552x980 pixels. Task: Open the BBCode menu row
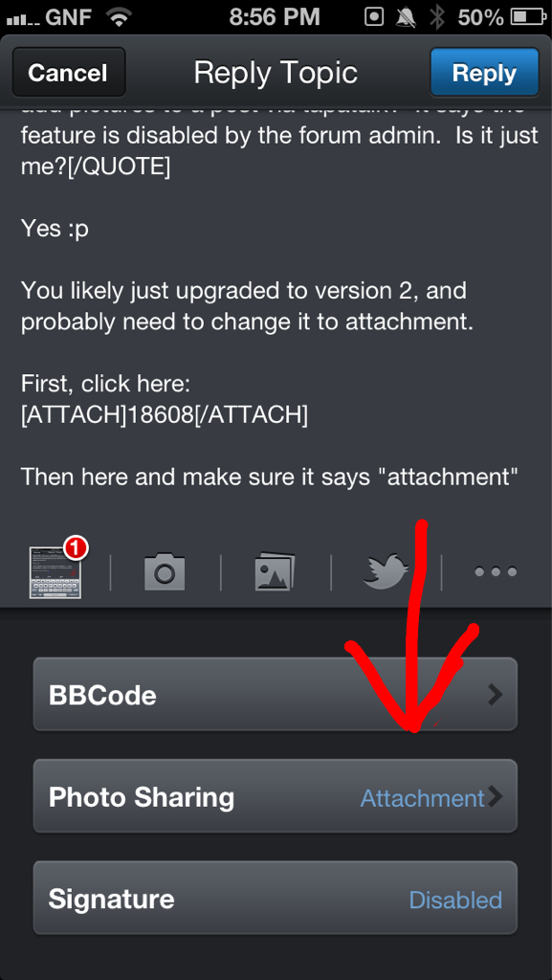276,694
